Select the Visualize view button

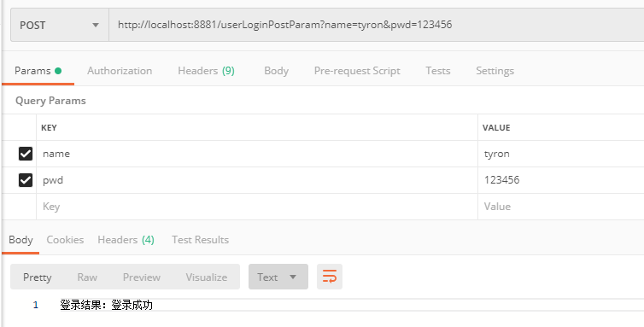tap(206, 277)
